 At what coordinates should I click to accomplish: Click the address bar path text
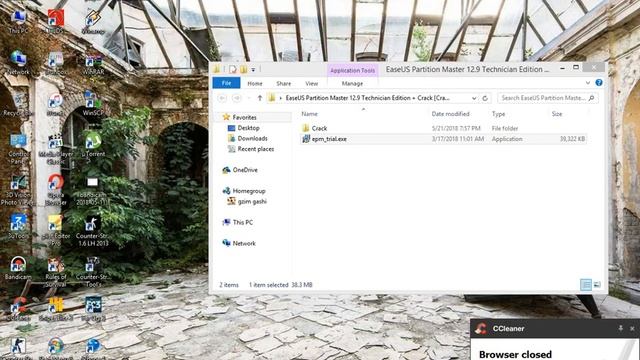click(x=367, y=98)
